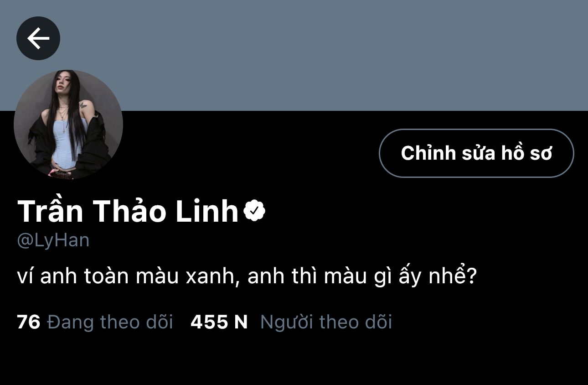The height and width of the screenshot is (385, 588).
Task: Go back using the left arrow icon
Action: [38, 38]
